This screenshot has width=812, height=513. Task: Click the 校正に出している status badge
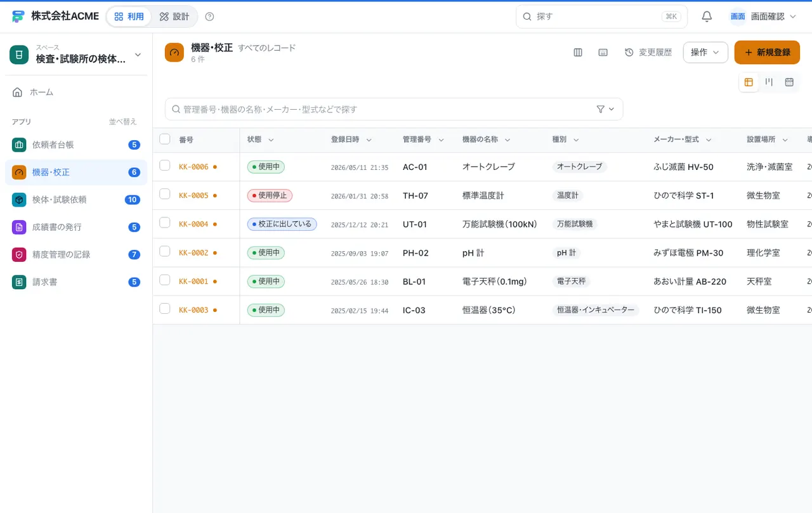coord(282,224)
